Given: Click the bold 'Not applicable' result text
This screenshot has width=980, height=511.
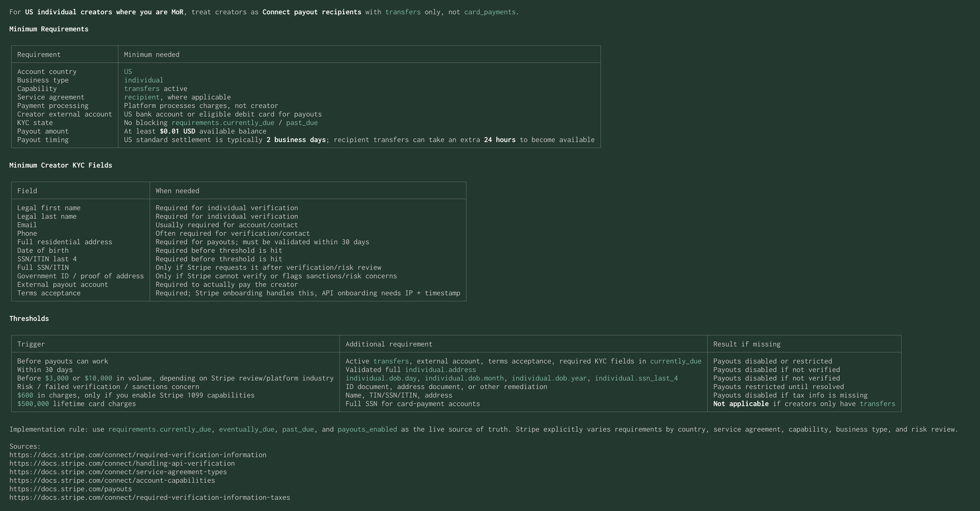Looking at the screenshot, I should pos(741,404).
